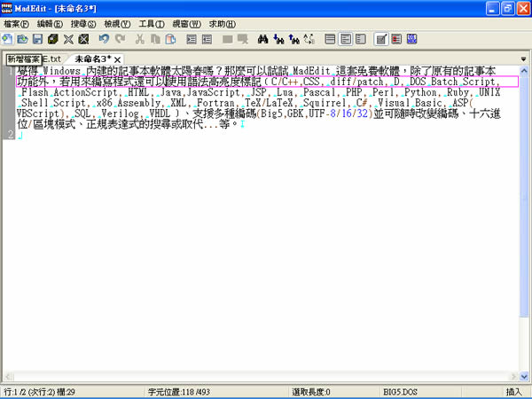The height and width of the screenshot is (399, 532).
Task: Click the MadEdit title bar app icon
Action: pos(7,8)
